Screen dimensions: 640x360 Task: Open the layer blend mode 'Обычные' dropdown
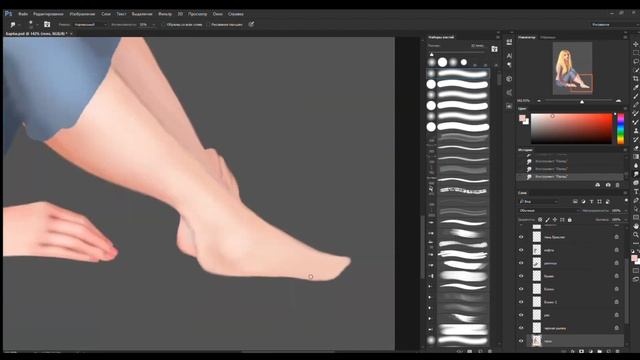(x=548, y=211)
